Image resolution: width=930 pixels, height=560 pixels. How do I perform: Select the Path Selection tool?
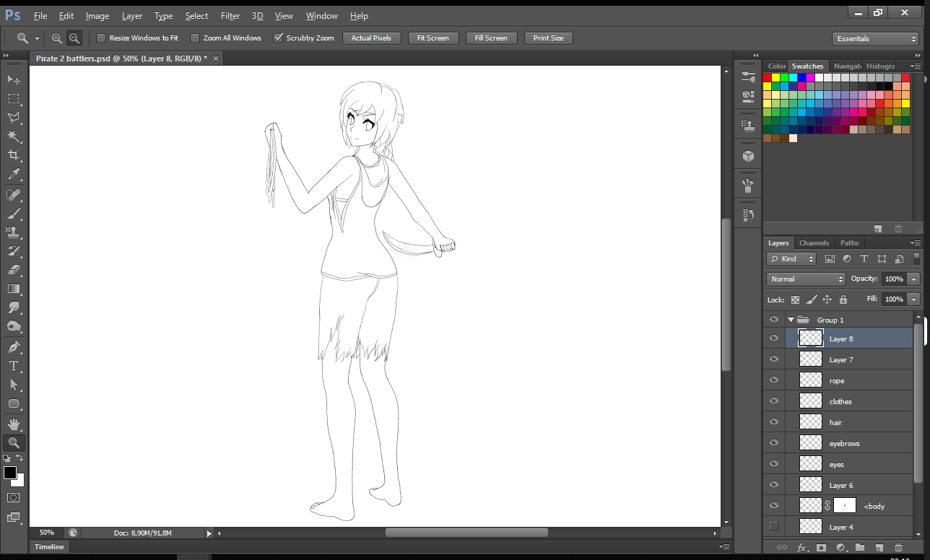click(x=14, y=385)
